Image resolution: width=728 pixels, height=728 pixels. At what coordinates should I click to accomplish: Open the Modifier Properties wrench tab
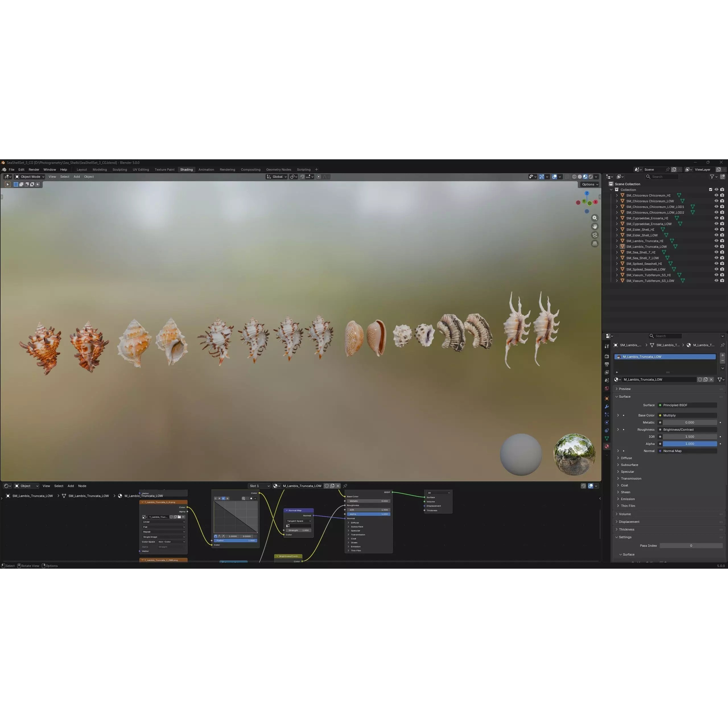click(607, 406)
